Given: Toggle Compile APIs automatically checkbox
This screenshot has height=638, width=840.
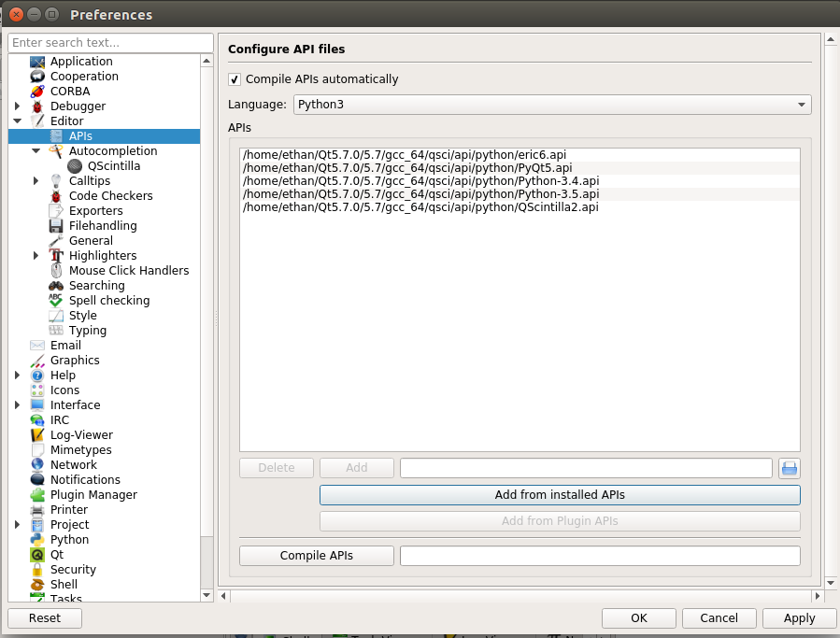Looking at the screenshot, I should pyautogui.click(x=235, y=79).
